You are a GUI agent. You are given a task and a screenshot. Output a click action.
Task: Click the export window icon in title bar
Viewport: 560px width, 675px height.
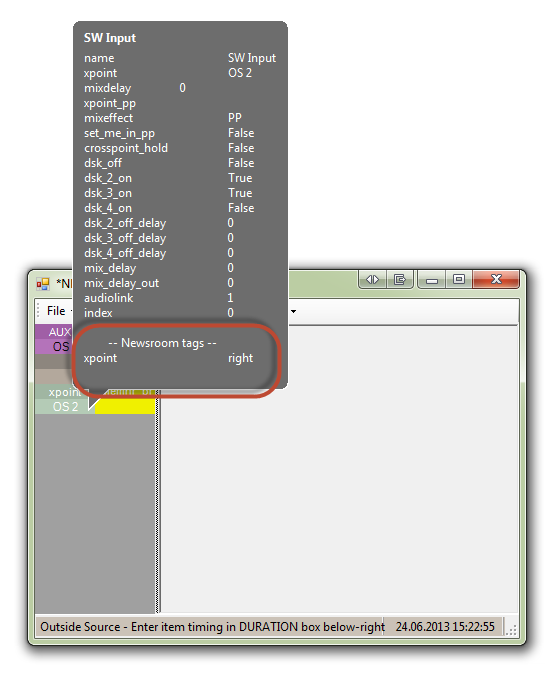tap(400, 280)
